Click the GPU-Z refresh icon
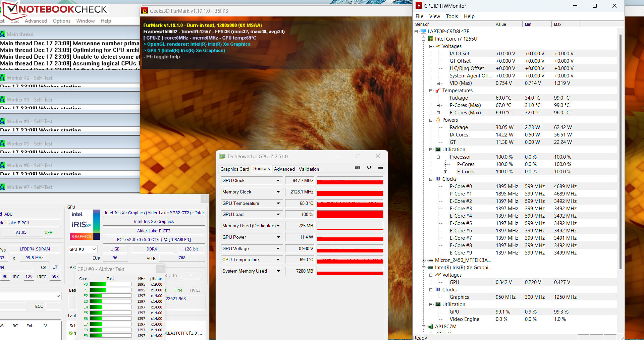644x340 pixels. (369, 167)
